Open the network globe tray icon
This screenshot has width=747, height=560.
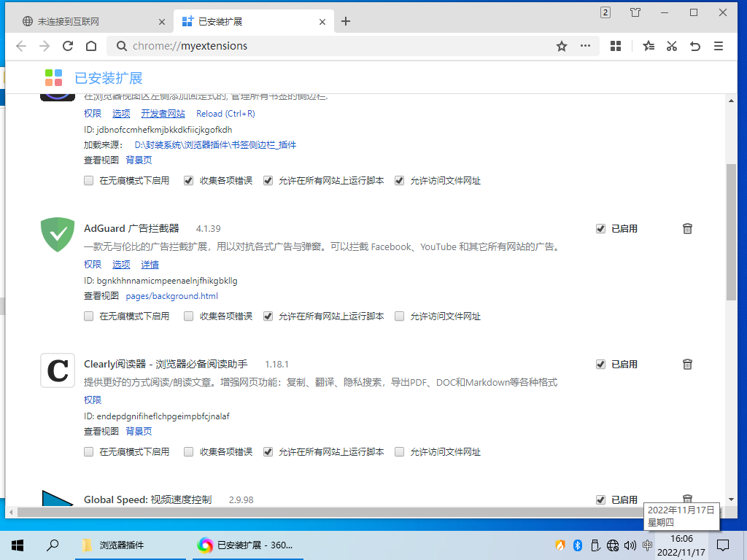(x=613, y=545)
